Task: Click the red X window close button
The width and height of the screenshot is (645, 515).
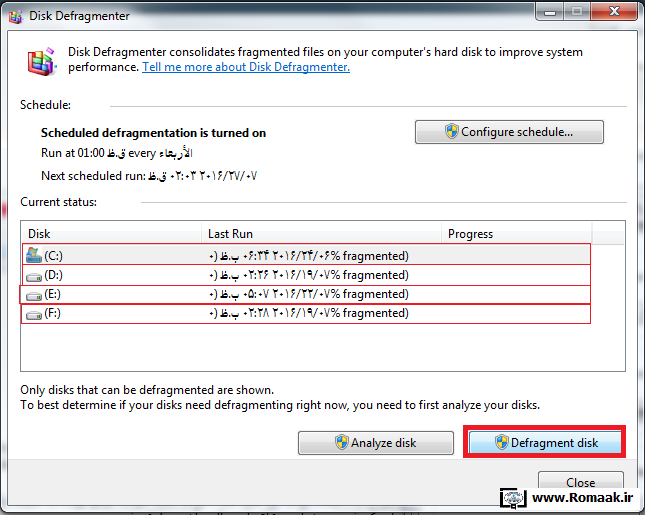Action: [x=614, y=12]
